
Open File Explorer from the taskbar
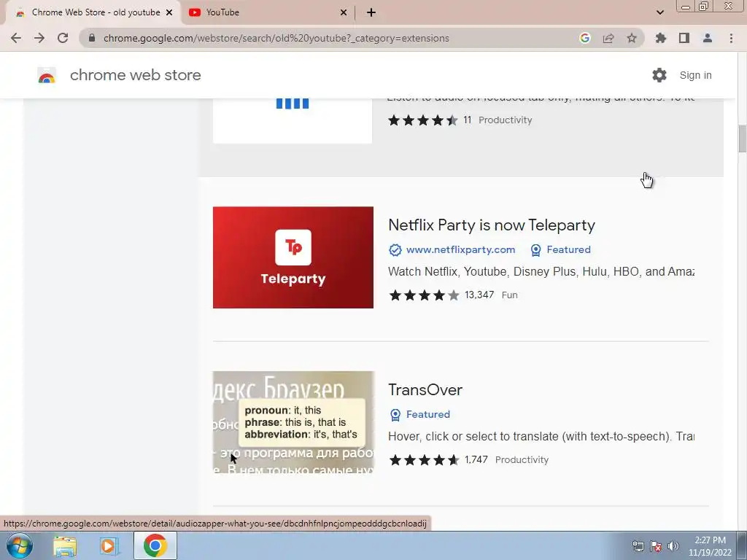(x=65, y=545)
